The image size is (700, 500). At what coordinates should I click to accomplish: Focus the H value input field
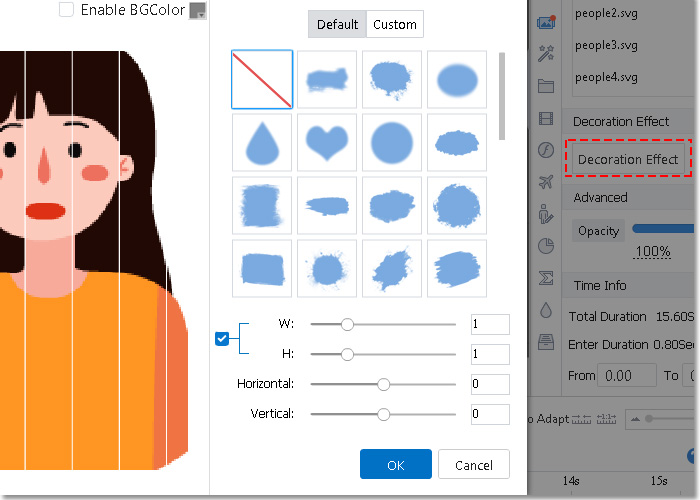[x=490, y=354]
